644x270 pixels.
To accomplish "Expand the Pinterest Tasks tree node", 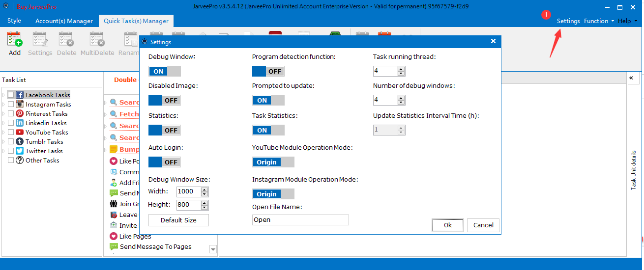I will pyautogui.click(x=4, y=113).
